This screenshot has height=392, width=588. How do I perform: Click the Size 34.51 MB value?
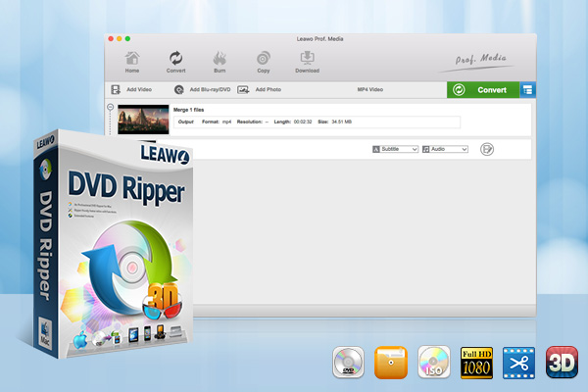(342, 122)
